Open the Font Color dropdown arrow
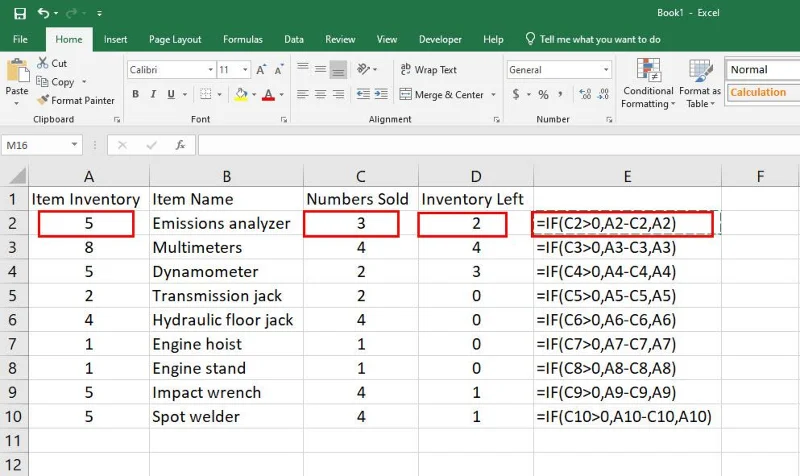This screenshot has height=476, width=800. (x=281, y=94)
